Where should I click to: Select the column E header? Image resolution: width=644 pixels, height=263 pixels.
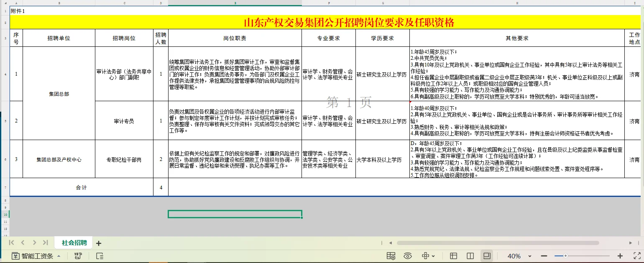coord(235,3)
